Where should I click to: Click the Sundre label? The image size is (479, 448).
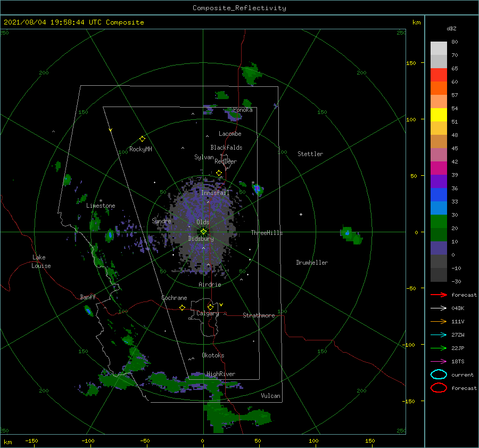click(161, 221)
